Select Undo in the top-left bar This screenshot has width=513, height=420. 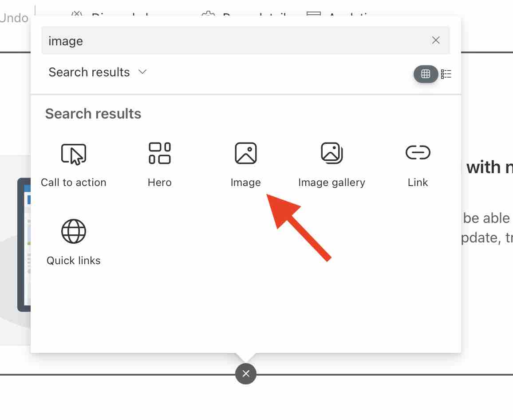pos(13,18)
